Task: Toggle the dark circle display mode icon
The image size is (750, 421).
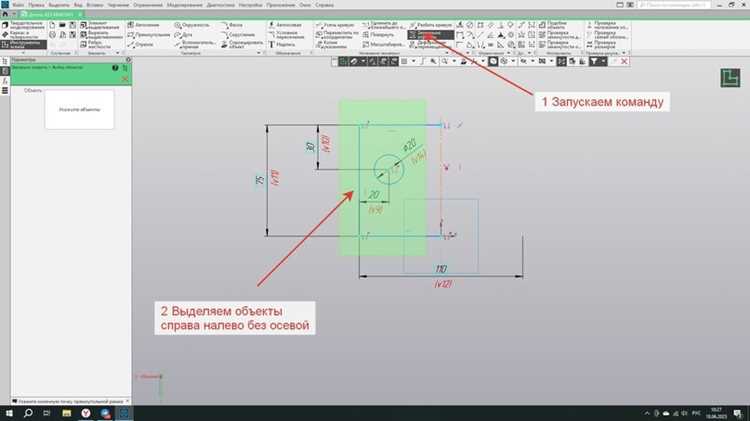Action: (x=493, y=61)
